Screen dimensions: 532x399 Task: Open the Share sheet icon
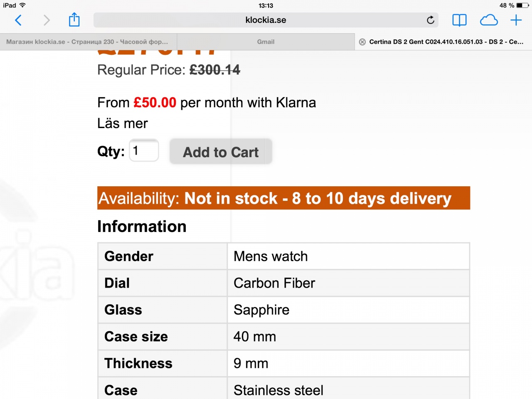click(x=74, y=20)
